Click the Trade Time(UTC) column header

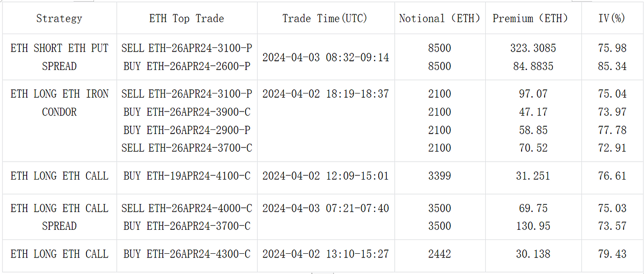(326, 18)
